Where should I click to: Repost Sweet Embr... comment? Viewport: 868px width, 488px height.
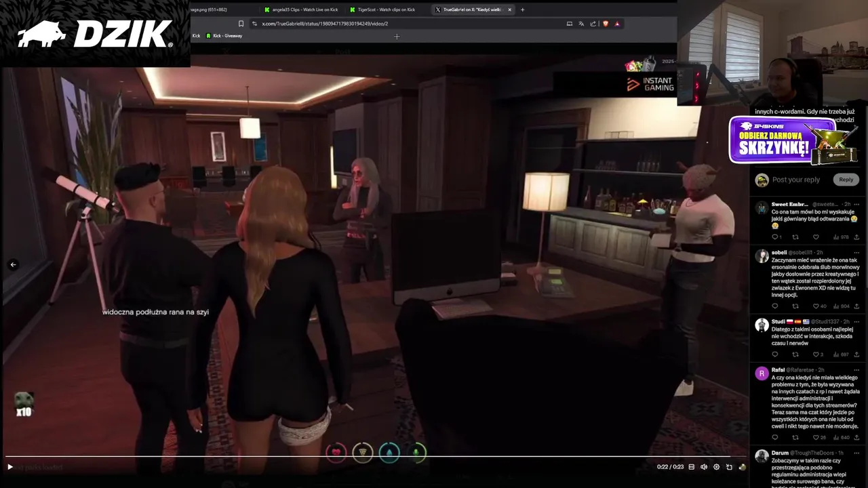[x=795, y=237]
